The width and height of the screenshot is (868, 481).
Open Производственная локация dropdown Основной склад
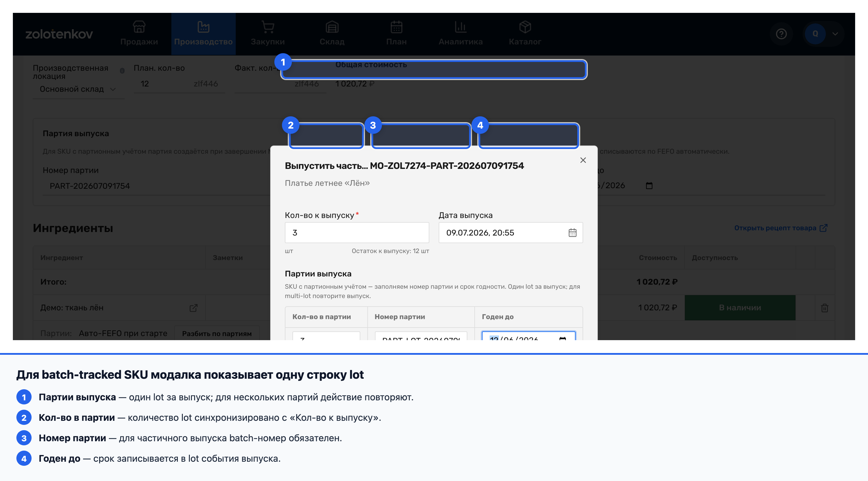coord(78,89)
